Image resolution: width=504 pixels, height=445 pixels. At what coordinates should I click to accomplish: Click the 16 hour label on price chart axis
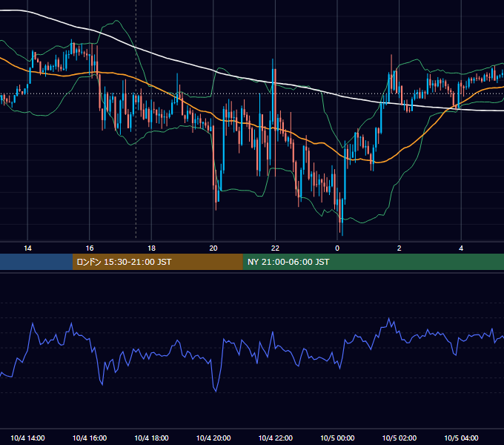pyautogui.click(x=90, y=248)
